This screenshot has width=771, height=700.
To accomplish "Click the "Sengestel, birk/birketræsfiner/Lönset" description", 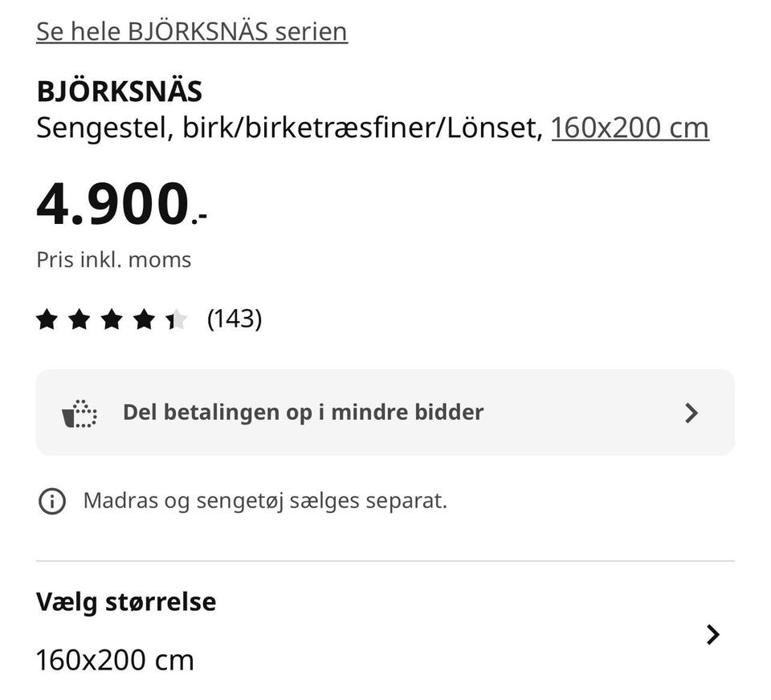I will click(x=289, y=128).
